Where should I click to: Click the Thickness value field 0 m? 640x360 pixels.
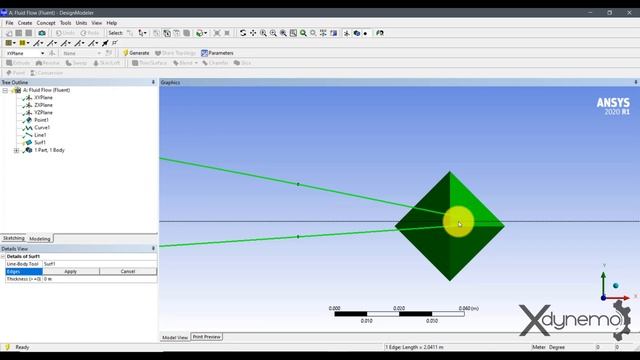[100, 279]
